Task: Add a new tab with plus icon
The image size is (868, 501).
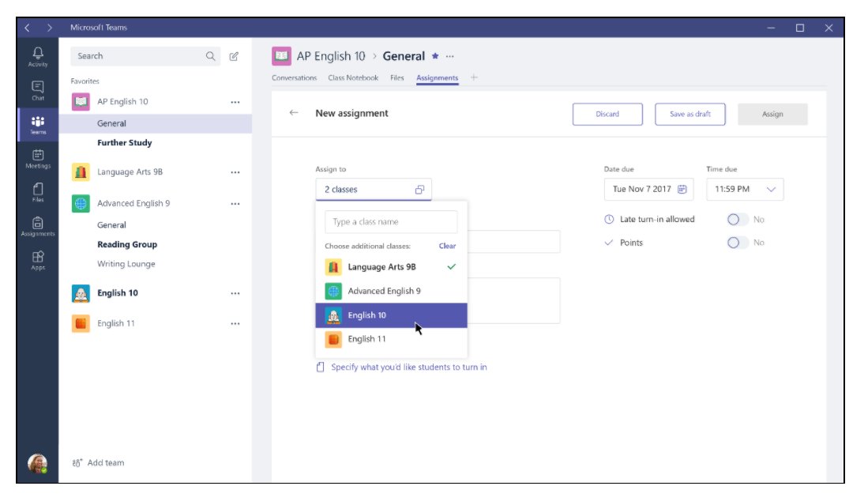Action: point(474,77)
